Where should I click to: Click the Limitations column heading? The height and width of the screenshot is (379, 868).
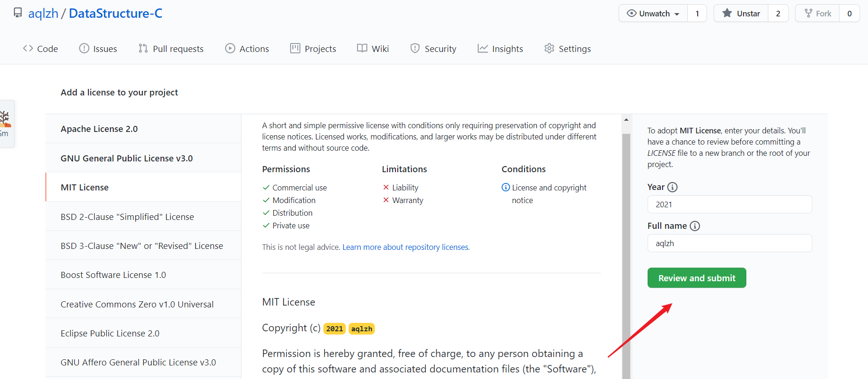pos(404,169)
